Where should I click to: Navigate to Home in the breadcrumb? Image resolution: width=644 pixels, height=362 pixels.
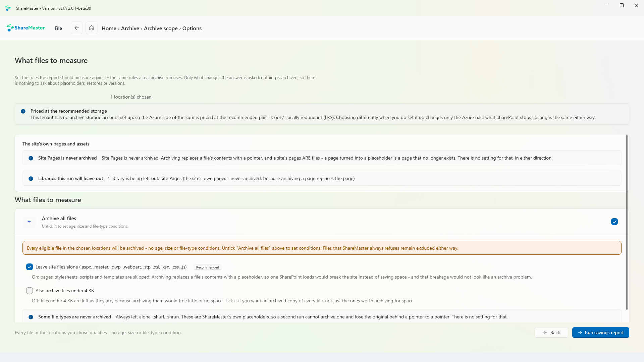[109, 28]
